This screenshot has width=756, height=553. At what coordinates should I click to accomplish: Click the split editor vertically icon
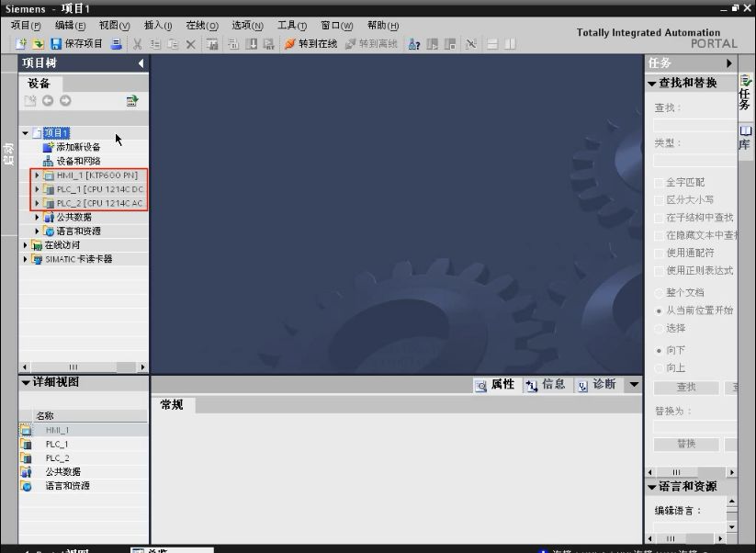click(x=510, y=44)
